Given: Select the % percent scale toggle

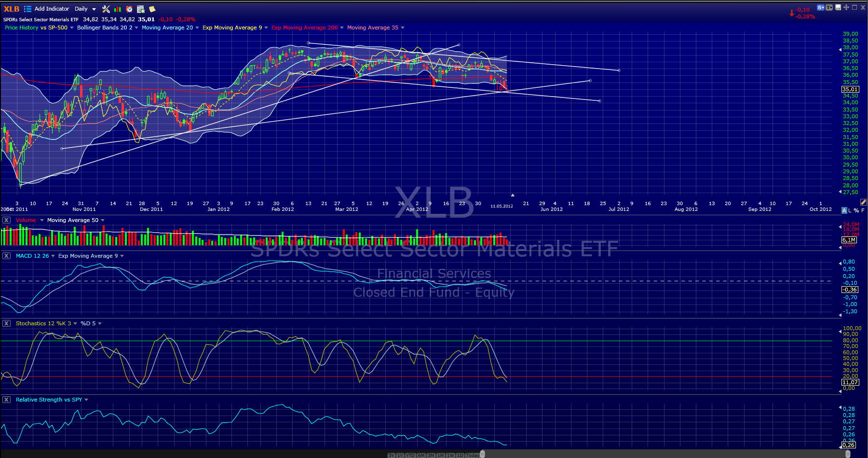Looking at the screenshot, I should point(856,210).
